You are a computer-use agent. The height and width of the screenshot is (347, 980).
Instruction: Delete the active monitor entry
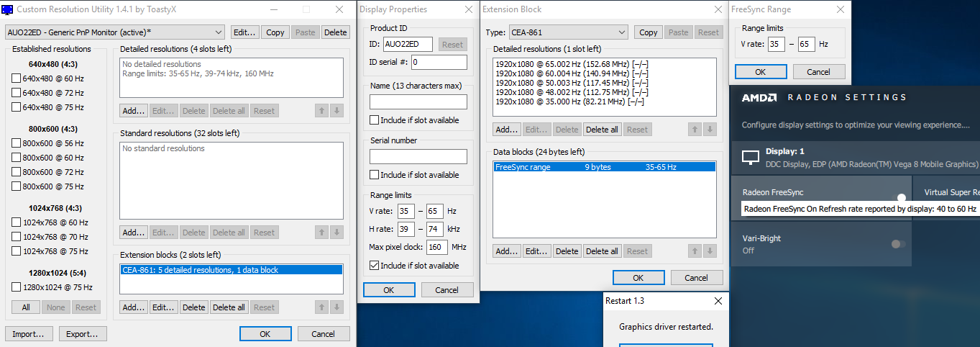click(x=335, y=32)
